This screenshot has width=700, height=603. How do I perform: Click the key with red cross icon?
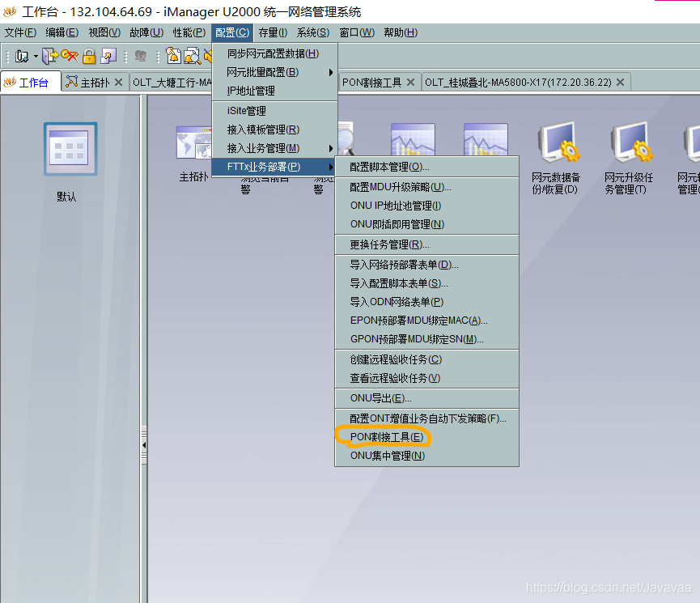click(70, 57)
